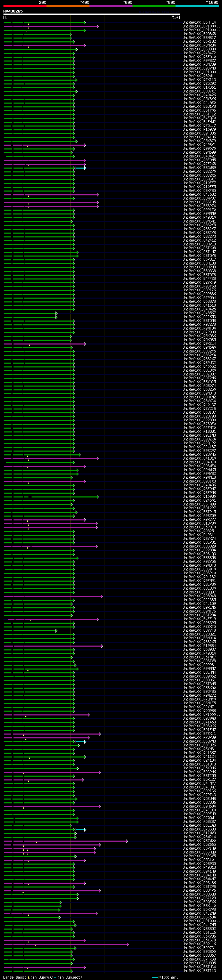Screen dimensions: 222x980
Task: Select hit UniRef100_A9NML8
Action: 199,477
